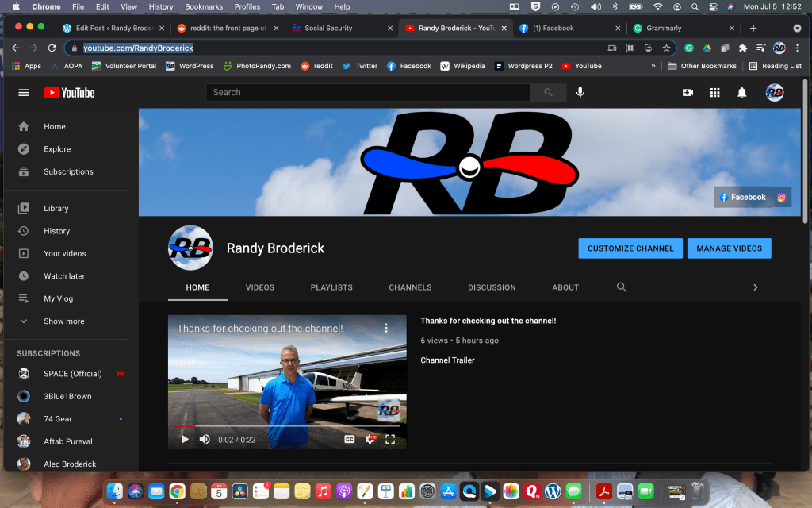This screenshot has height=508, width=812.
Task: Click the YouTube search input field
Action: tap(369, 93)
